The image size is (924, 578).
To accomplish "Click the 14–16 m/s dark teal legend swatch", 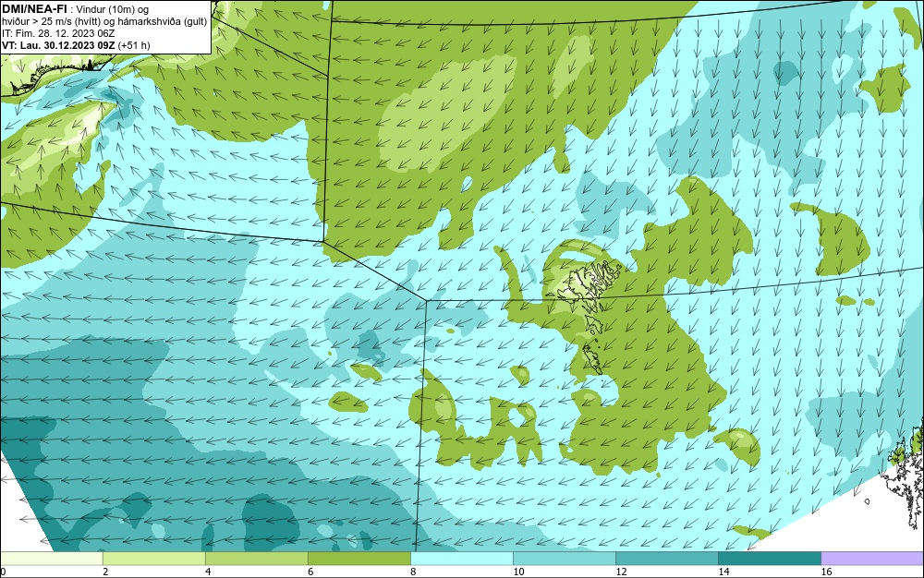I will 769,558.
